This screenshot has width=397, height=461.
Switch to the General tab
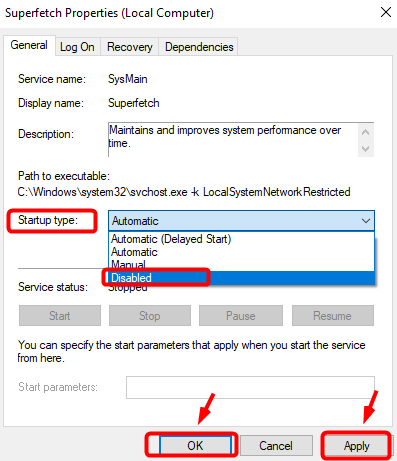(29, 45)
